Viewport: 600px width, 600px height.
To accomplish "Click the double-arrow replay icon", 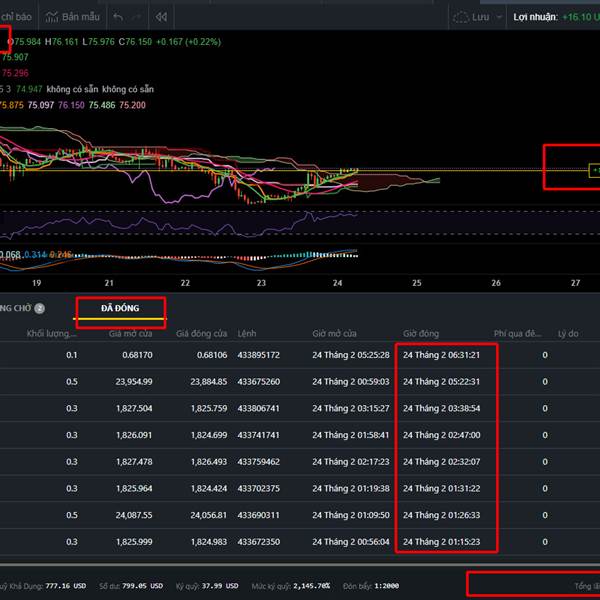I will point(161,17).
